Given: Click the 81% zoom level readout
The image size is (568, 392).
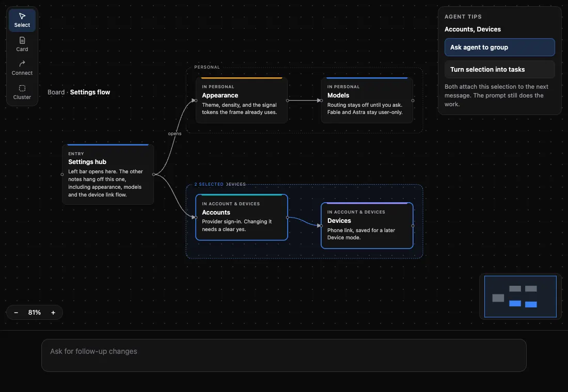Looking at the screenshot, I should pos(35,313).
